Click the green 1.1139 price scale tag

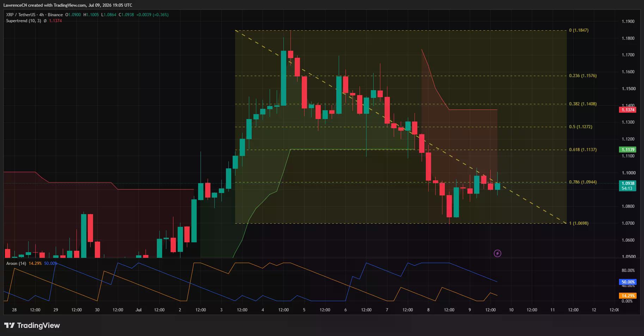click(x=627, y=150)
